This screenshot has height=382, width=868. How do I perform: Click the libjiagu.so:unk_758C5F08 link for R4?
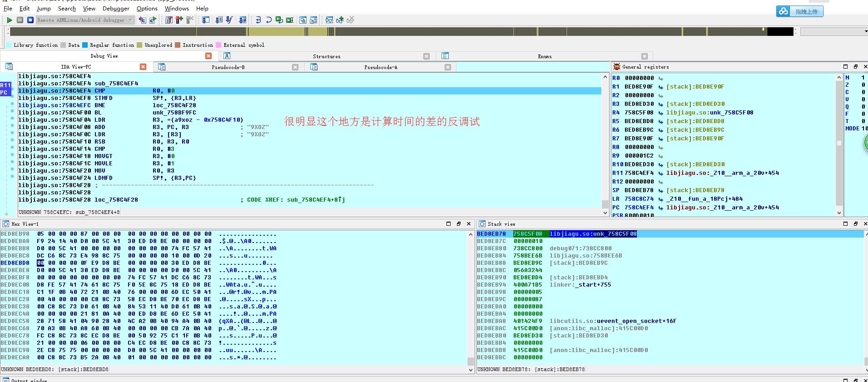(x=709, y=113)
